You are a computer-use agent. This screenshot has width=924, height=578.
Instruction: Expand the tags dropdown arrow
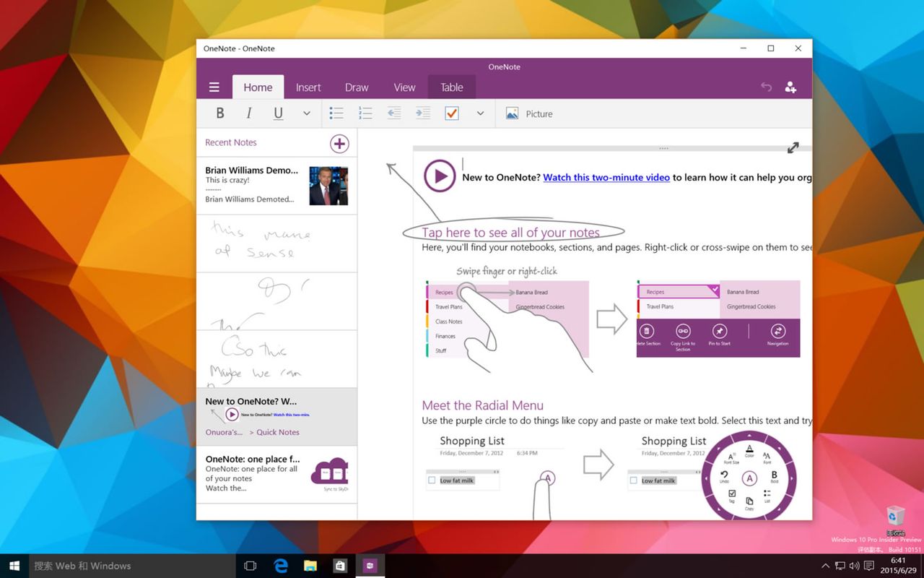coord(480,113)
